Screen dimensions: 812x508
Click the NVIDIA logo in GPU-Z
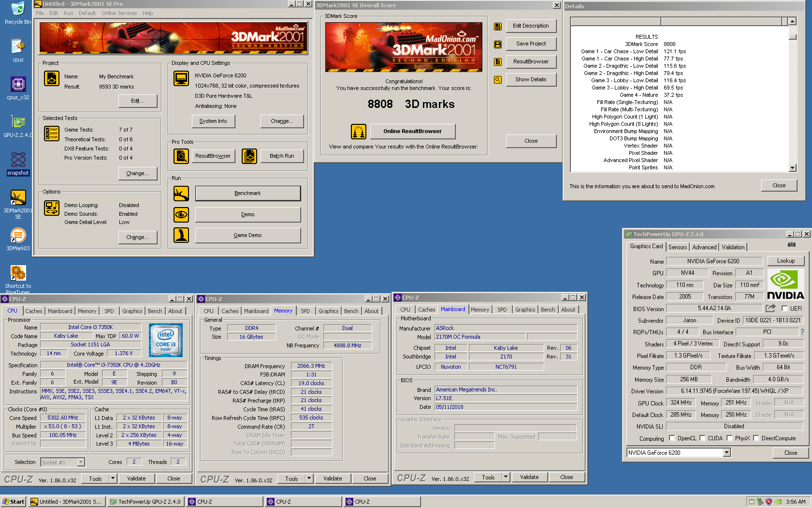[786, 285]
